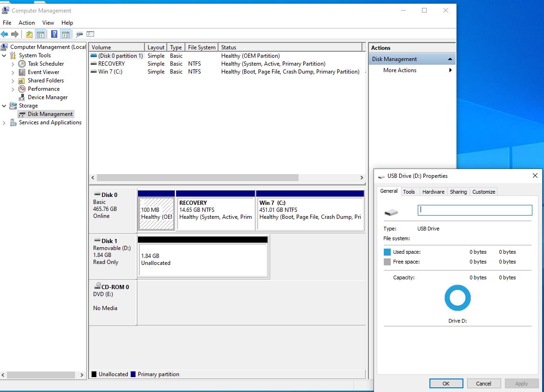544x392 pixels.
Task: Expand the Event Viewer node
Action: 13,72
